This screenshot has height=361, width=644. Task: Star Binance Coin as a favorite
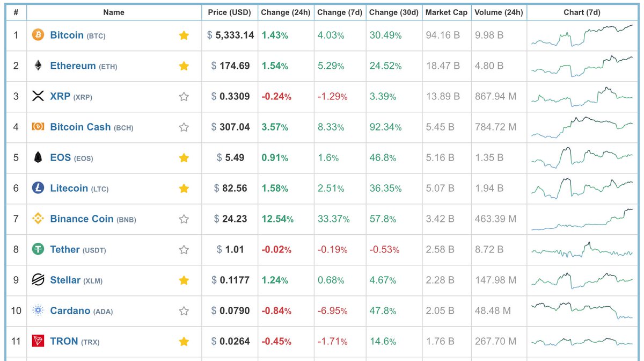pos(184,219)
